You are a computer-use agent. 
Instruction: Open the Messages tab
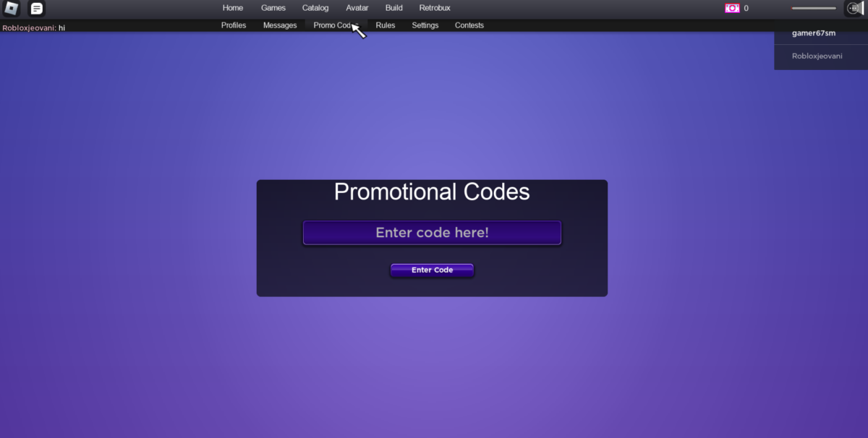pyautogui.click(x=279, y=25)
